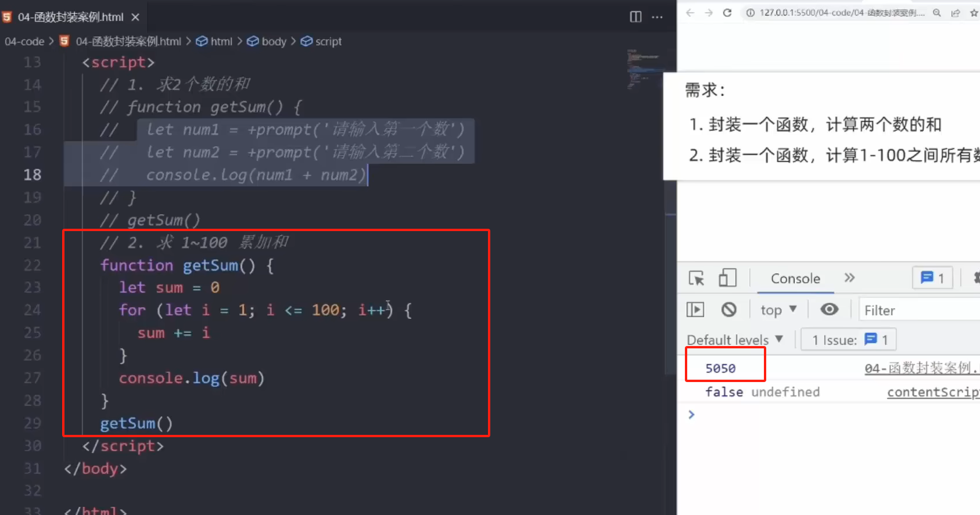Viewport: 980px width, 515px height.
Task: Click the 04-函数封装案例 source link in console
Action: point(922,368)
